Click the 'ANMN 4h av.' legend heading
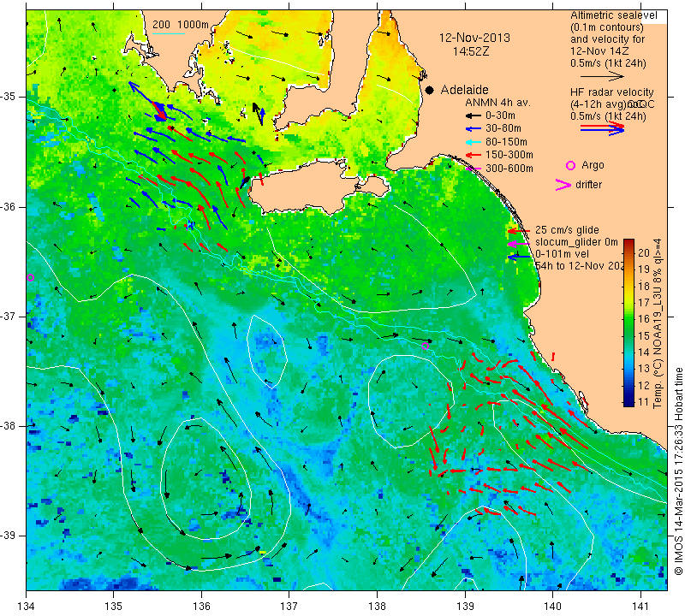Viewport: 685px width, 616px height. pos(497,103)
